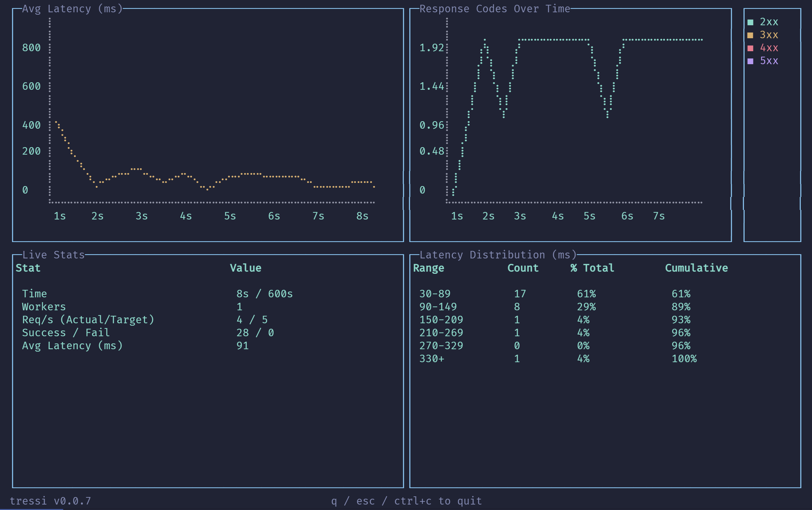
Task: Click the '0.48' y-axis label on Response Codes chart
Action: [432, 151]
